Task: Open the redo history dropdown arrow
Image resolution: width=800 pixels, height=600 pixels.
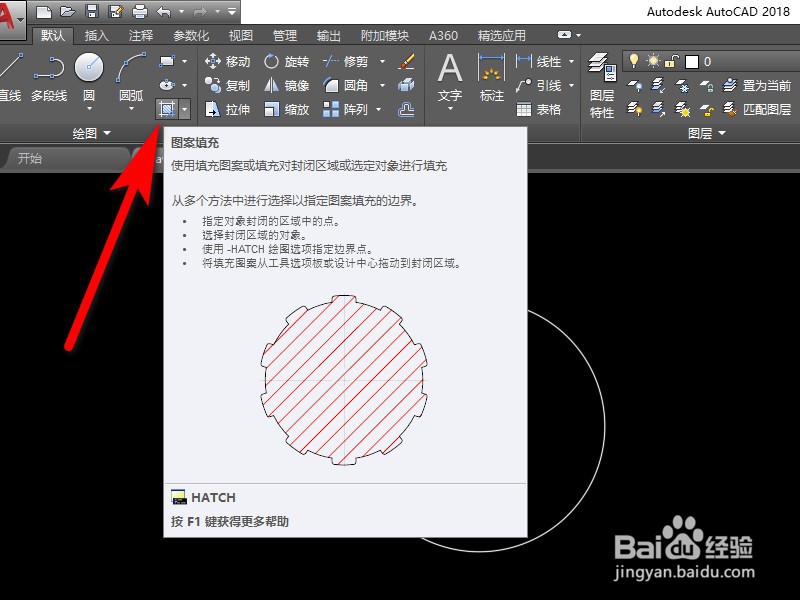Action: click(218, 11)
